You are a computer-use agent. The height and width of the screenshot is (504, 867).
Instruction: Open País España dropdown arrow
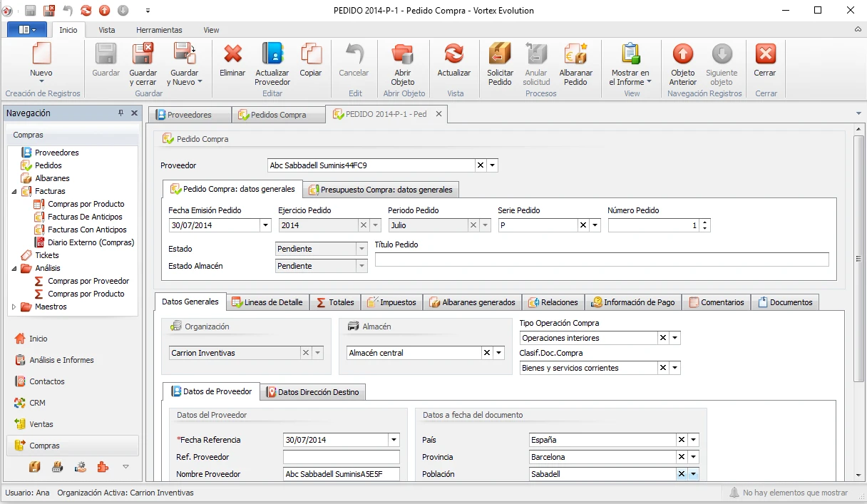click(693, 440)
